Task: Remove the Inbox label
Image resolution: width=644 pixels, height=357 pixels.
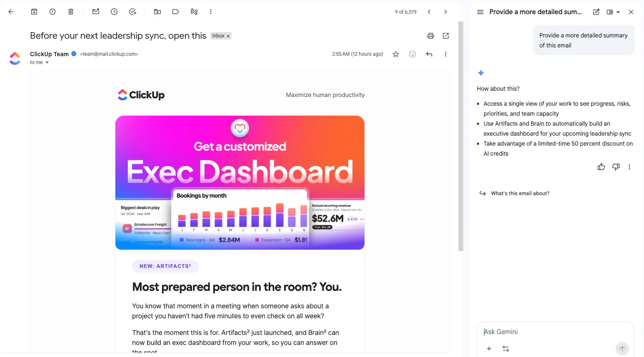Action: tap(228, 36)
